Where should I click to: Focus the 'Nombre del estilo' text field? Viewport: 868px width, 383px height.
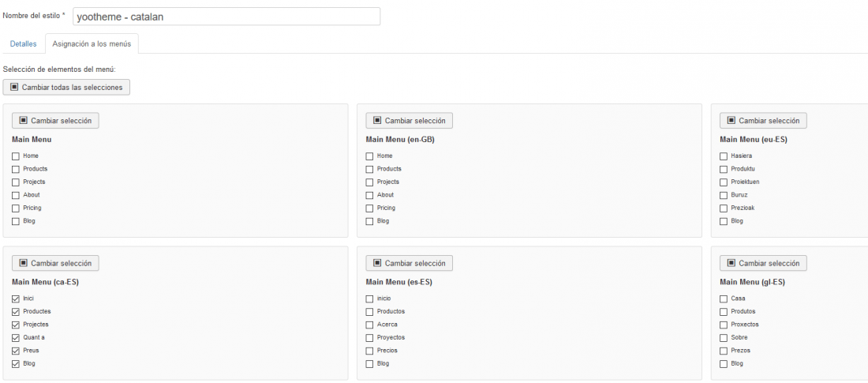coord(226,17)
